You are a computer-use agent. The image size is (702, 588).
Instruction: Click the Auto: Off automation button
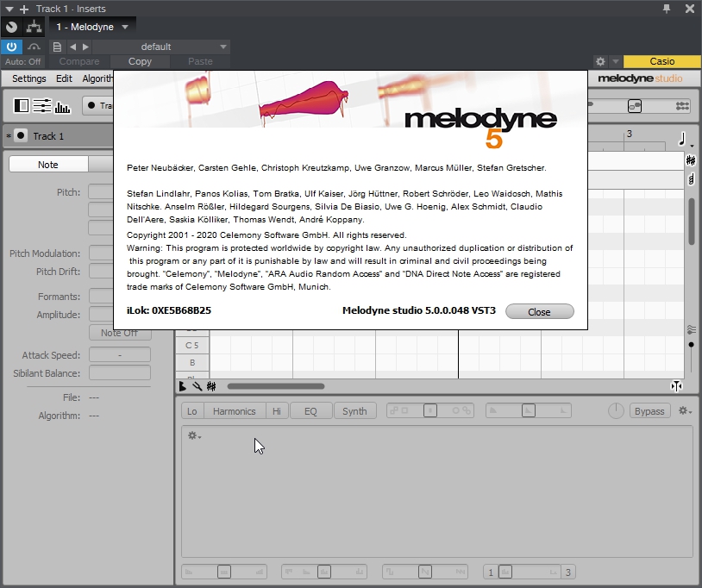(22, 62)
